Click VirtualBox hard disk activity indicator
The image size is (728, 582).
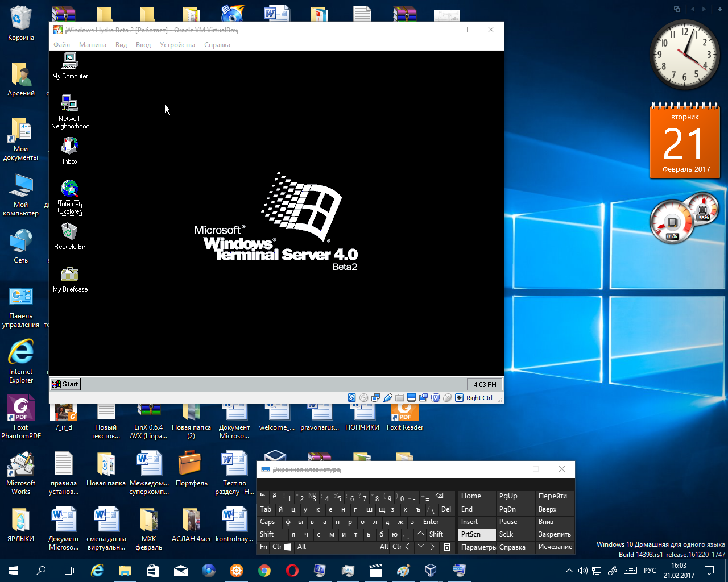[x=352, y=398]
